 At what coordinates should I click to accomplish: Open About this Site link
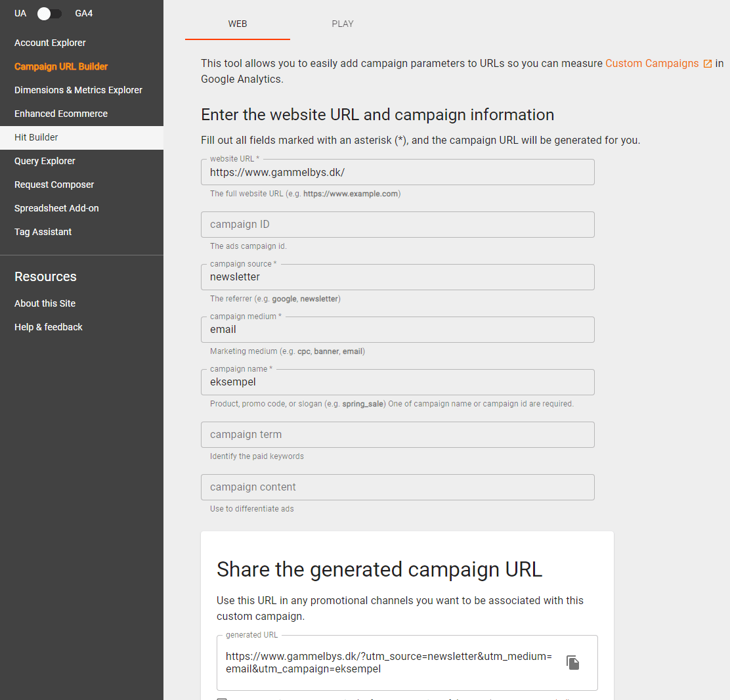pyautogui.click(x=45, y=303)
